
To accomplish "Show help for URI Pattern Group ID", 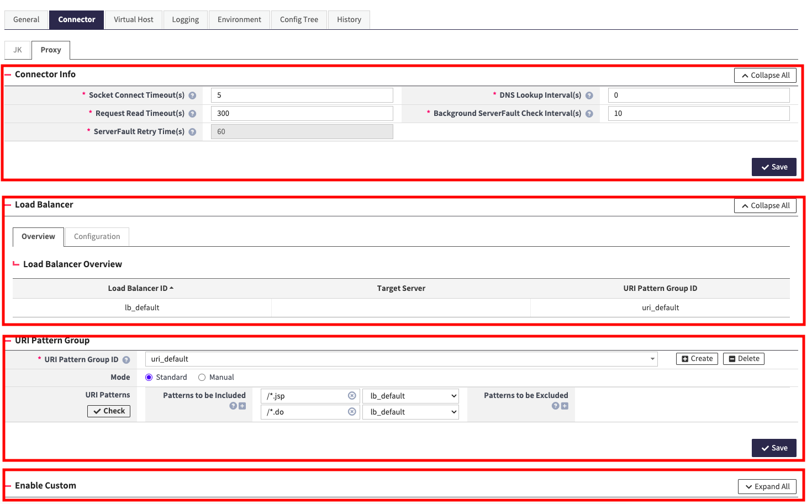I will click(126, 359).
